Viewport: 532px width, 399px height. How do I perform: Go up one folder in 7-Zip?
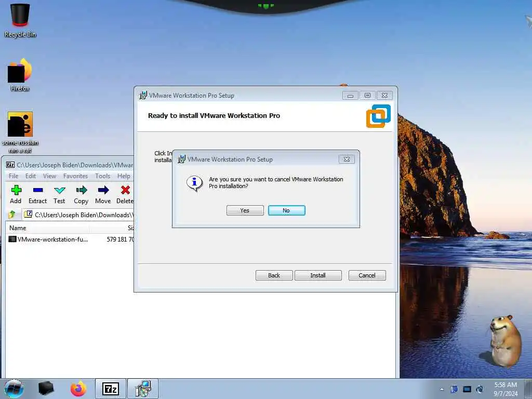12,215
